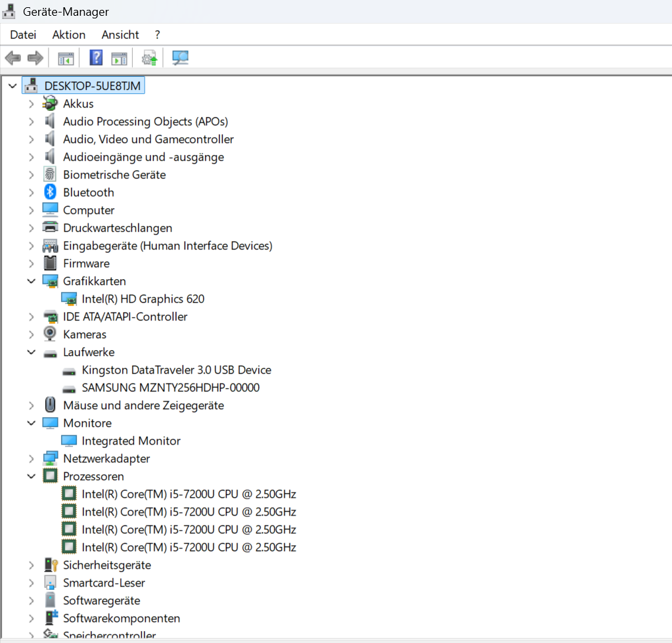Image resolution: width=672 pixels, height=643 pixels.
Task: Expand the Netzwerkadapter category
Action: (32, 459)
